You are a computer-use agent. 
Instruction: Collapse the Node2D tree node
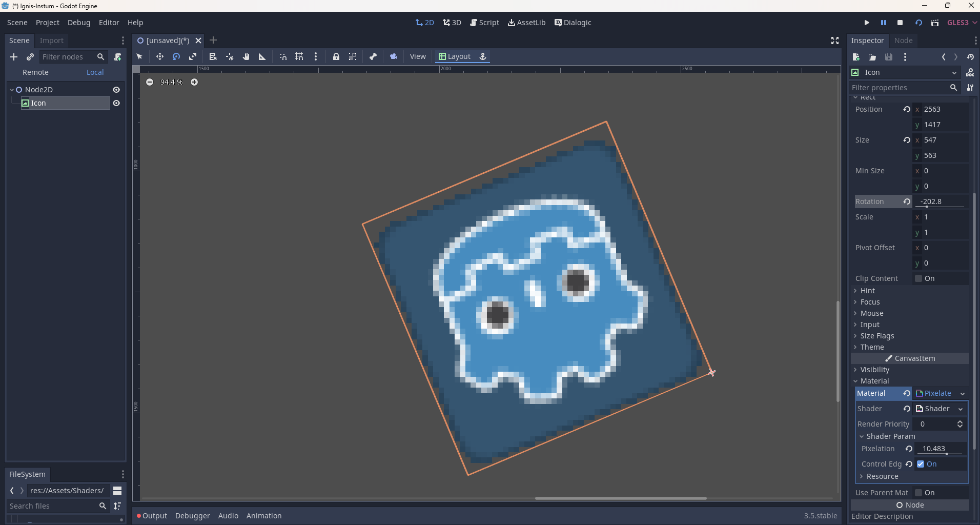coord(12,90)
